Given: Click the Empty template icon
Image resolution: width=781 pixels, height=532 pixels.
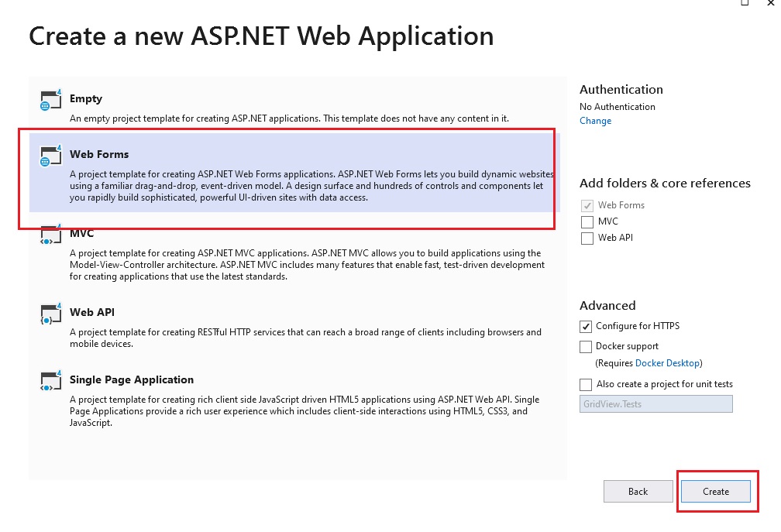Looking at the screenshot, I should pos(51,100).
